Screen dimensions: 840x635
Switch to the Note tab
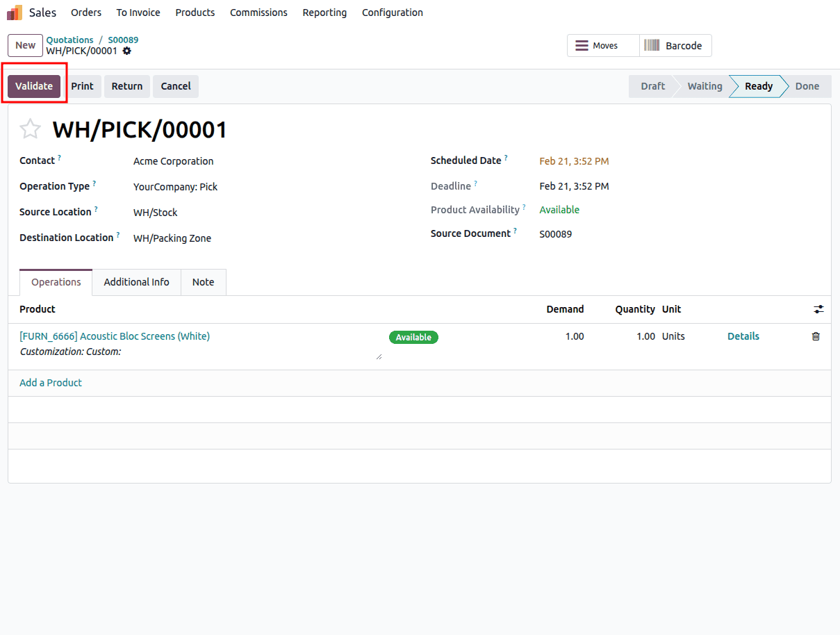click(x=203, y=282)
